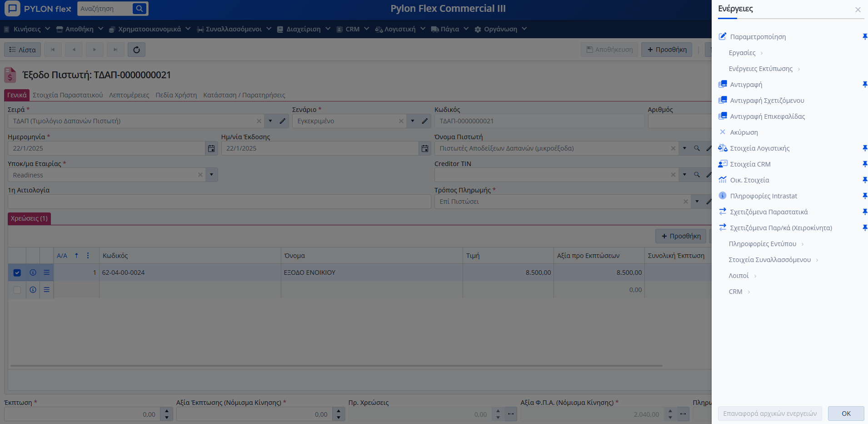
Task: Switch to Στοιχεία Παραστατικού tab
Action: point(68,95)
